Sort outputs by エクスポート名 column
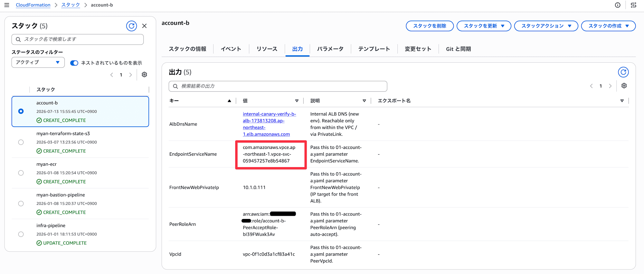The width and height of the screenshot is (644, 274). pyautogui.click(x=622, y=101)
